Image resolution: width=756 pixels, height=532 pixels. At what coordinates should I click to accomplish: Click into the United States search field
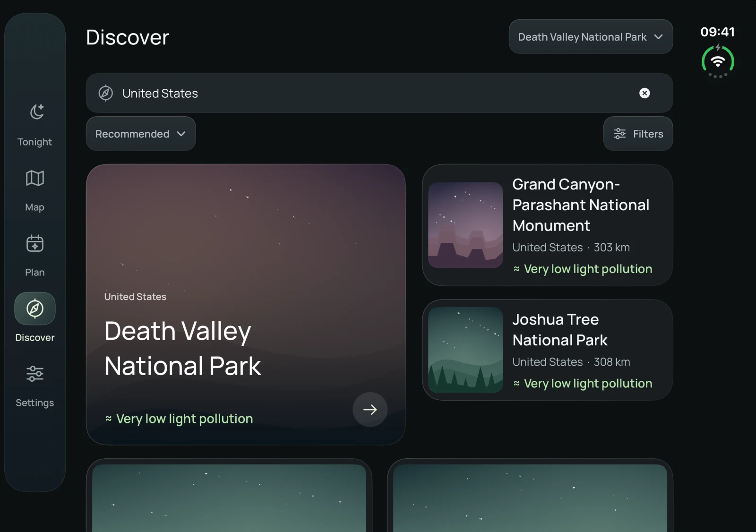379,93
